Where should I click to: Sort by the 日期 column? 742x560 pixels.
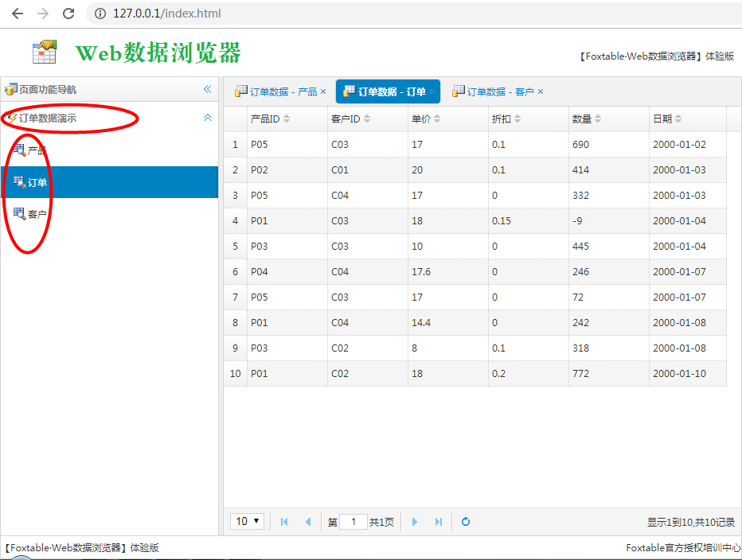pyautogui.click(x=666, y=119)
